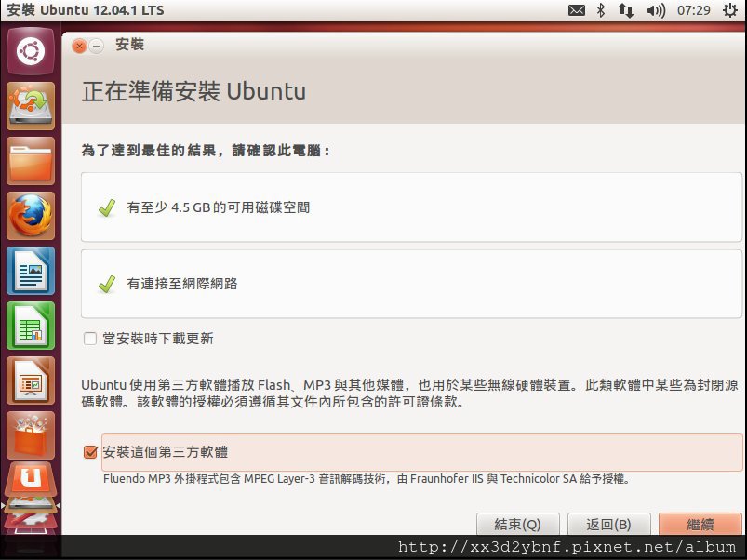Click the 繼續 continue button
The width and height of the screenshot is (747, 560).
pos(700,524)
